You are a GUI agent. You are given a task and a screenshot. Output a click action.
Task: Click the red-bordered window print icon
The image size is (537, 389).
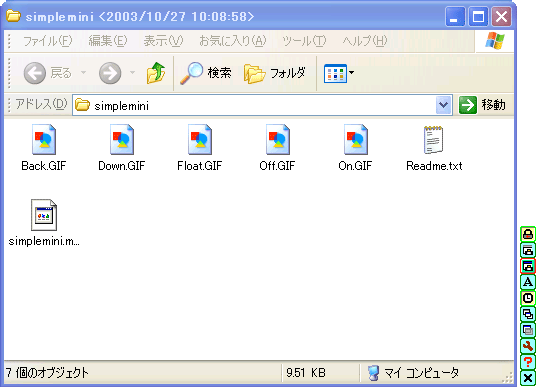528,266
